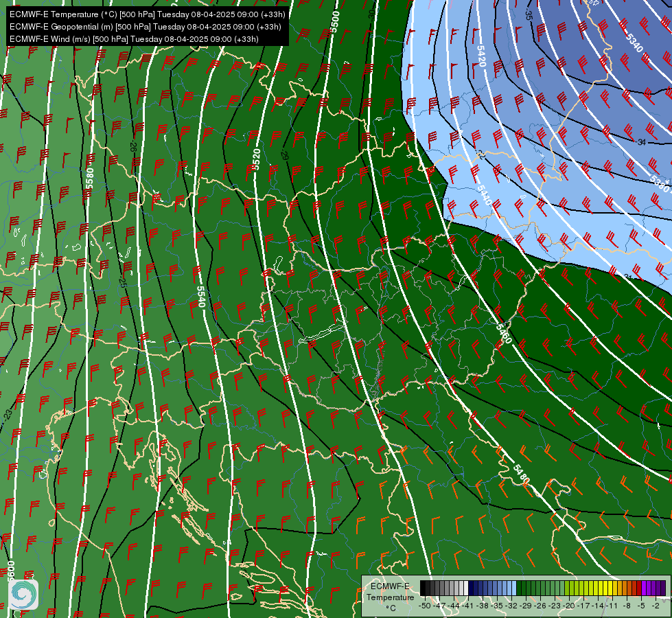Click the 5340 geopotential contour label
Image resolution: width=672 pixels, height=618 pixels.
(634, 43)
